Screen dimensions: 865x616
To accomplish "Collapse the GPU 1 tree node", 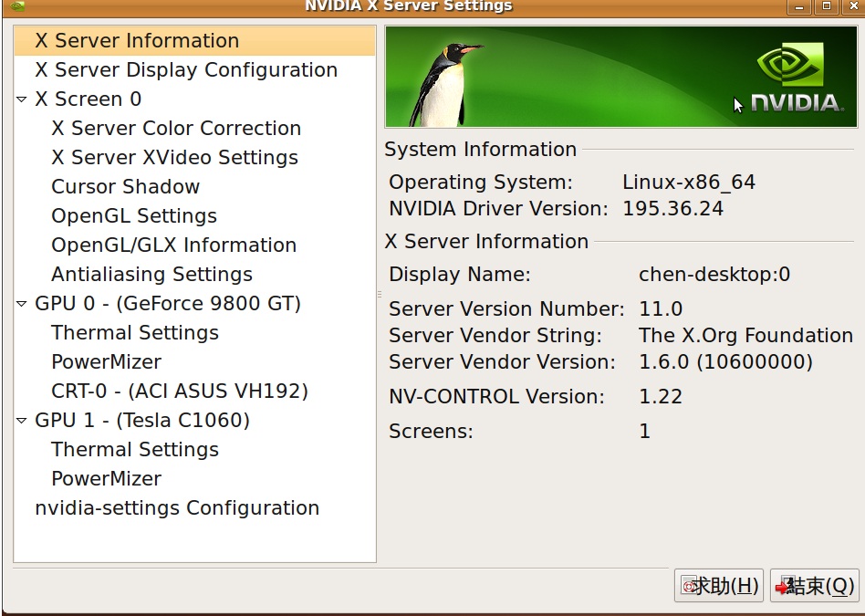I will pos(22,421).
